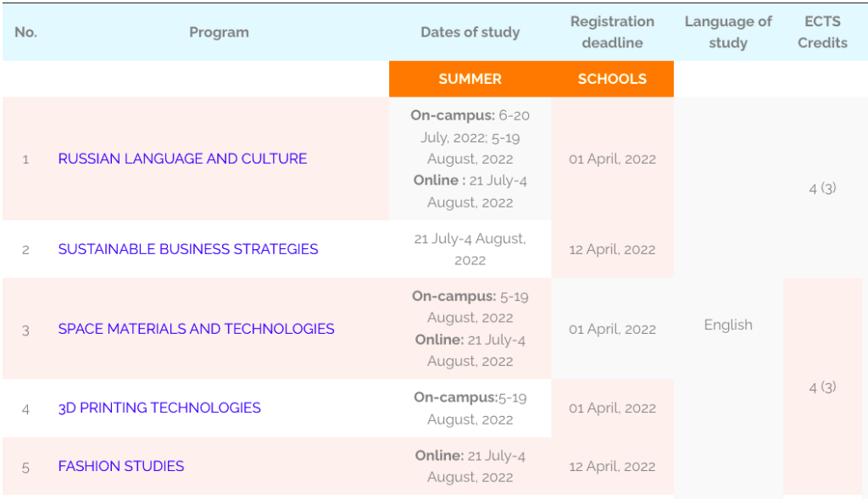This screenshot has height=499, width=868.
Task: Click Sustainable Business row's 12 April deadline
Action: (612, 249)
